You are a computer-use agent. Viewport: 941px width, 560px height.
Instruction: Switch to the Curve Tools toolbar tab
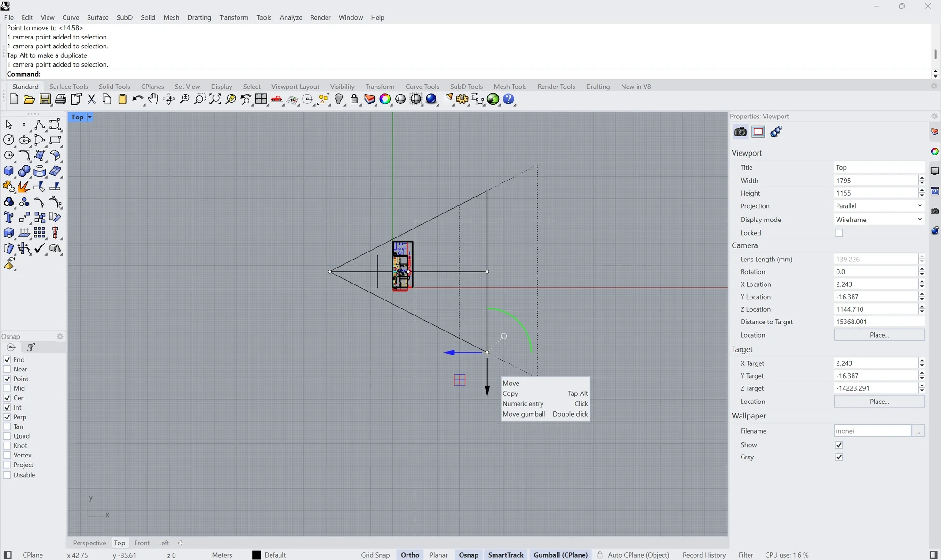coord(422,87)
